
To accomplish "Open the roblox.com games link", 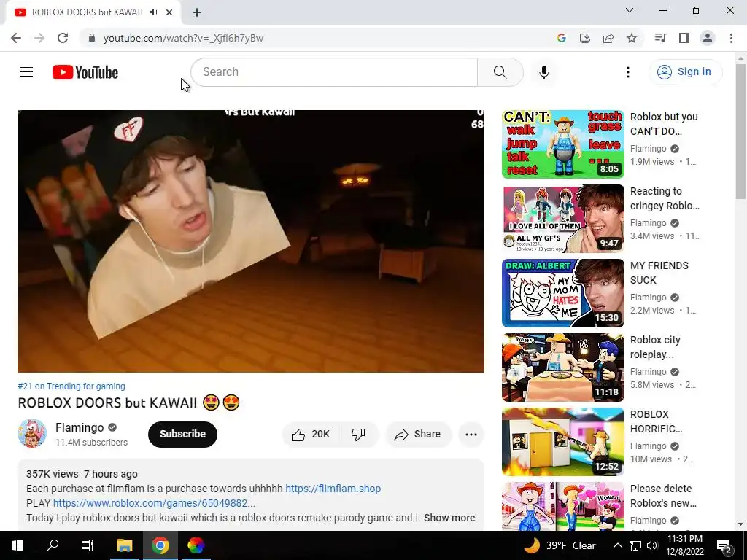I will pos(155,503).
